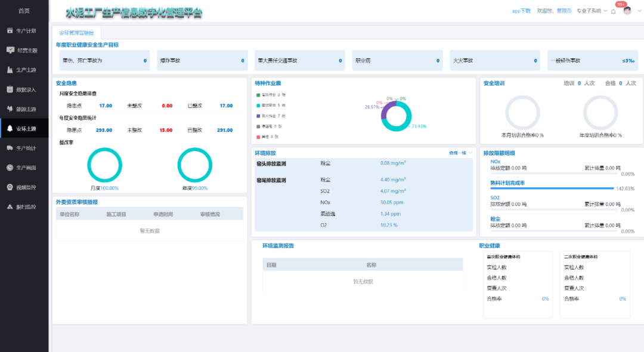Viewport: 644px width, 352px height.
Task: Click the app下载 link
Action: point(521,11)
